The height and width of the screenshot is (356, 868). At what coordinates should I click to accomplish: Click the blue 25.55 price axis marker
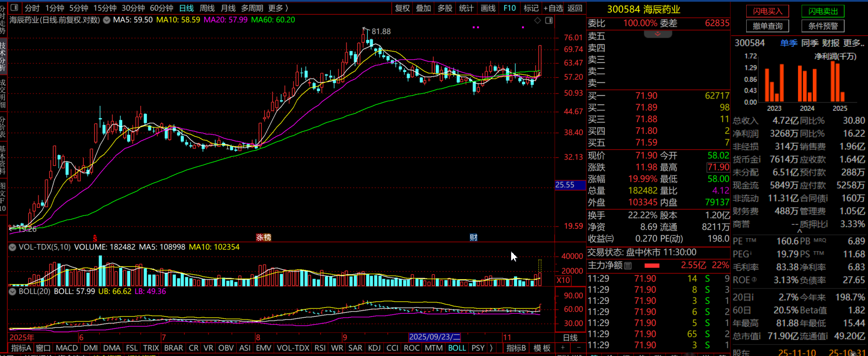570,185
